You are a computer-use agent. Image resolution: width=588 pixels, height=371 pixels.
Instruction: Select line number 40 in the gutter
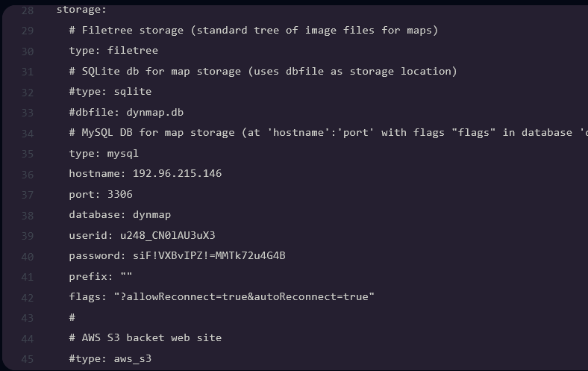pos(27,257)
